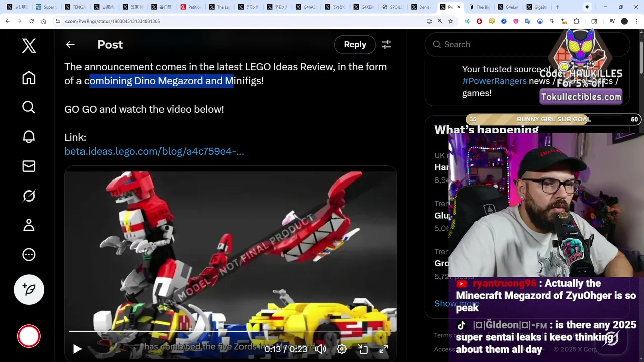Click the What's happening heading
The width and height of the screenshot is (644, 362).
click(487, 130)
